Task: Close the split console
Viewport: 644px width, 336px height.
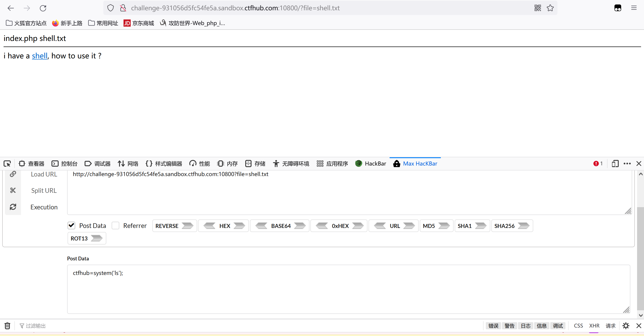Action: [x=639, y=326]
